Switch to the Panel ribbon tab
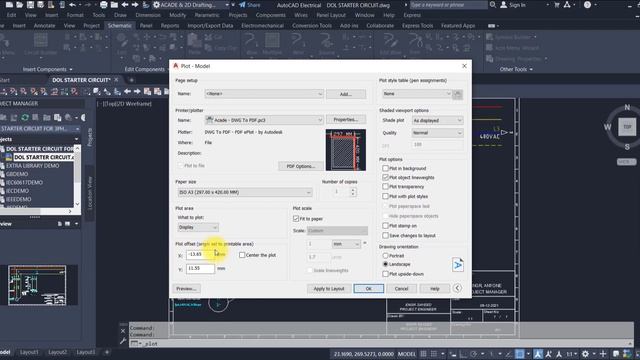 (146, 25)
